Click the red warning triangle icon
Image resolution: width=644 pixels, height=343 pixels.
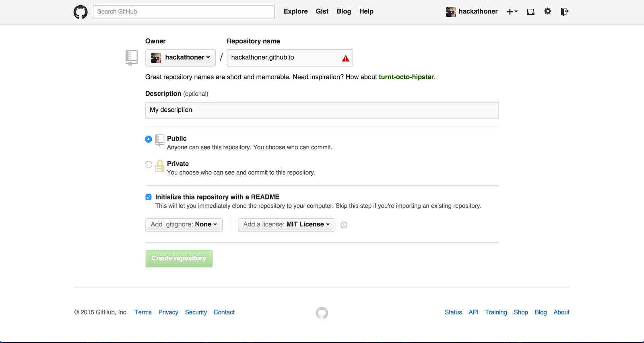(x=345, y=58)
